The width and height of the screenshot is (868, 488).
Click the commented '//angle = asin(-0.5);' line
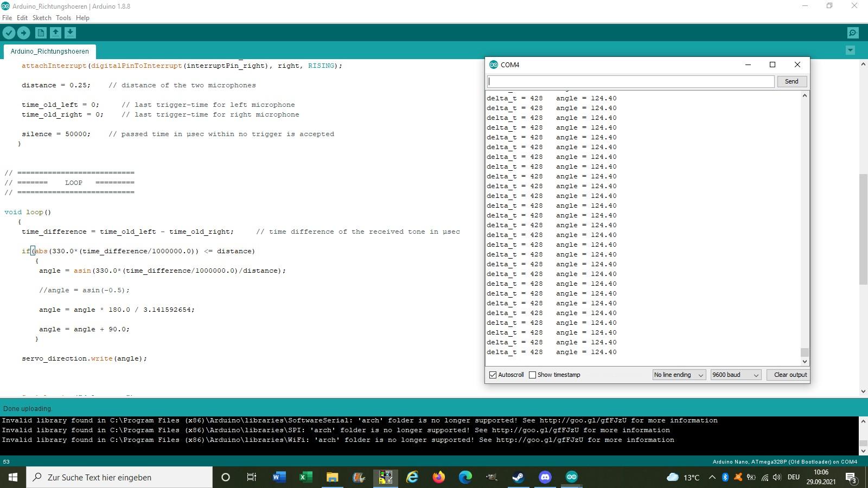pyautogui.click(x=84, y=290)
